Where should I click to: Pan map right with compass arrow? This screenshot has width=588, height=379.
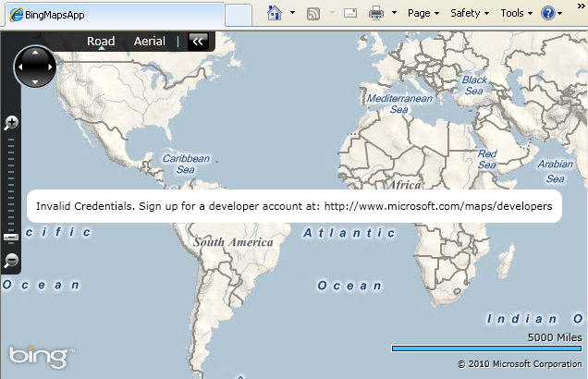(x=50, y=67)
